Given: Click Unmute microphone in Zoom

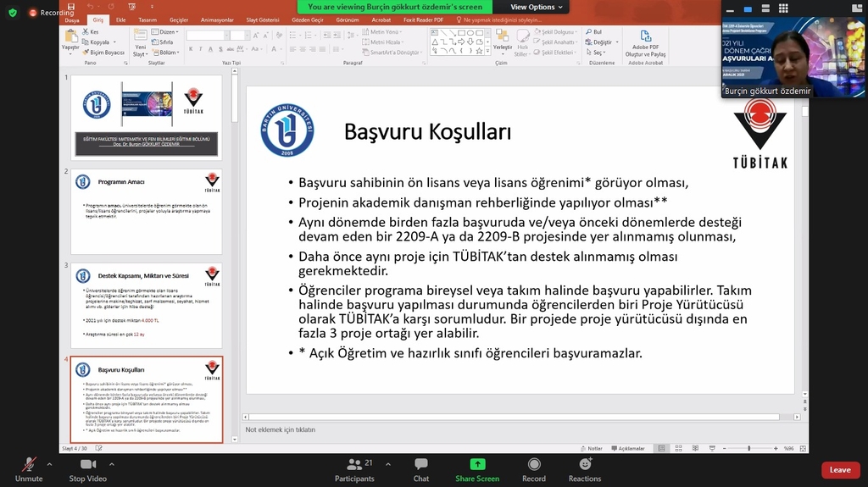Looking at the screenshot, I should point(29,470).
